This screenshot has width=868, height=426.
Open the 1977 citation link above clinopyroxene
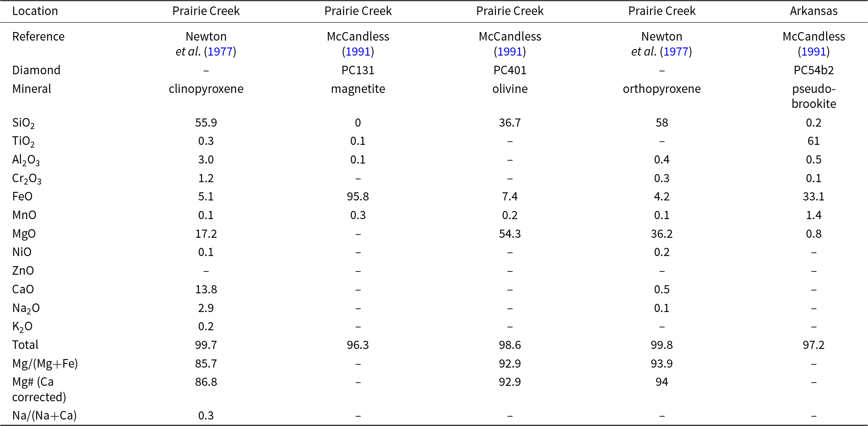pos(220,52)
